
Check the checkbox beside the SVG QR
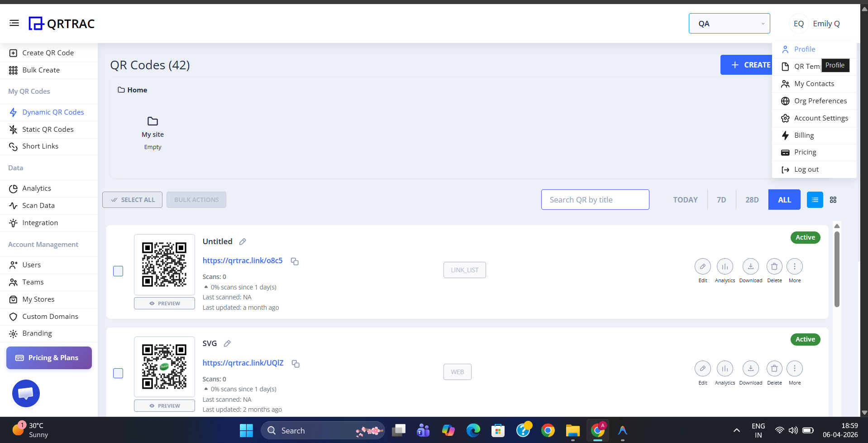point(118,373)
